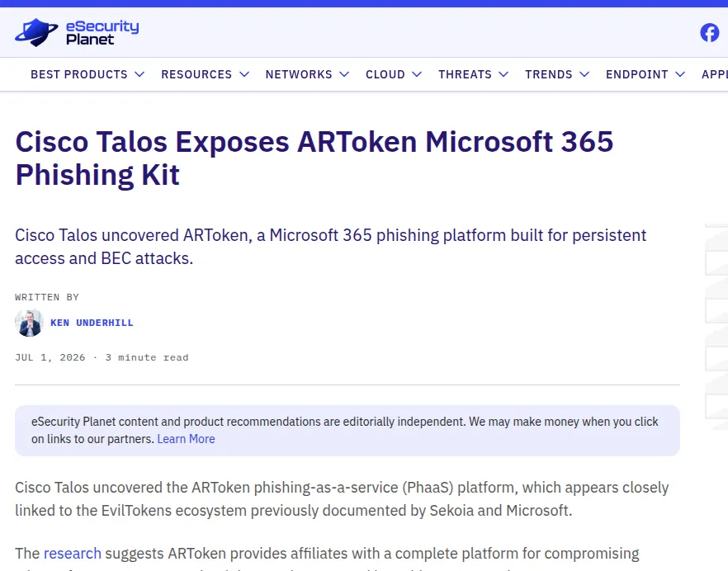Open the Cloud menu chevron
Screen dimensions: 728x571
[417, 74]
